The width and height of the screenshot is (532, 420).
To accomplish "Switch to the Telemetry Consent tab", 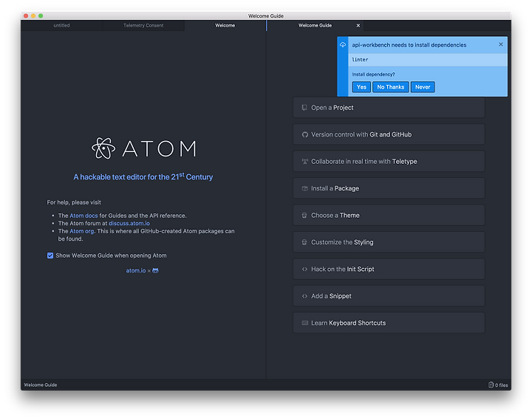I will [x=143, y=25].
